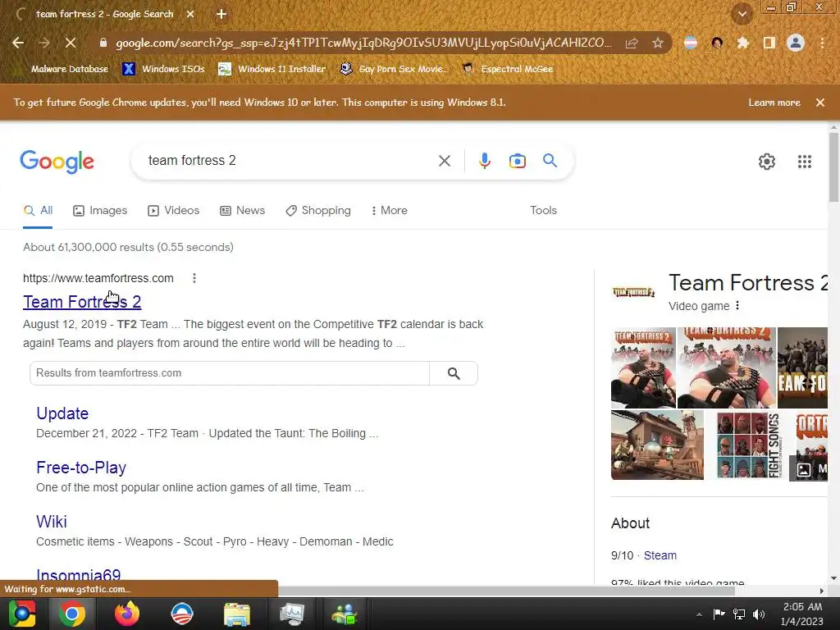Open the Espectral McGee bookmark

(x=508, y=69)
